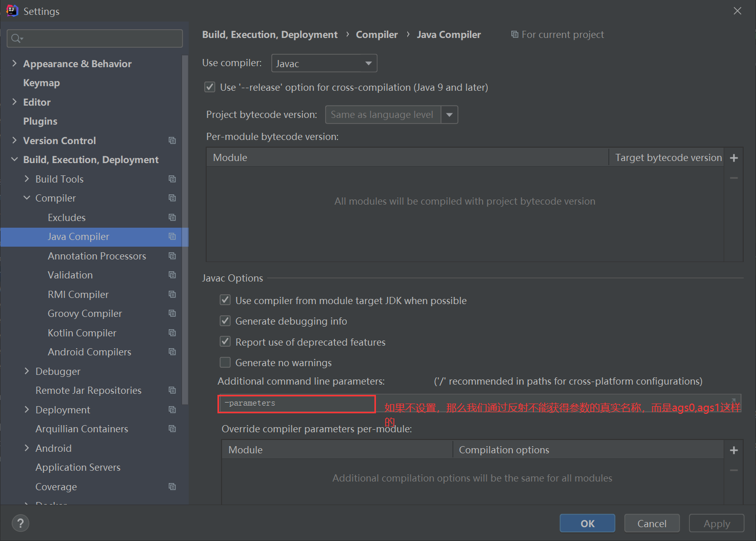Click project-scope icon next to Version Control

(172, 141)
